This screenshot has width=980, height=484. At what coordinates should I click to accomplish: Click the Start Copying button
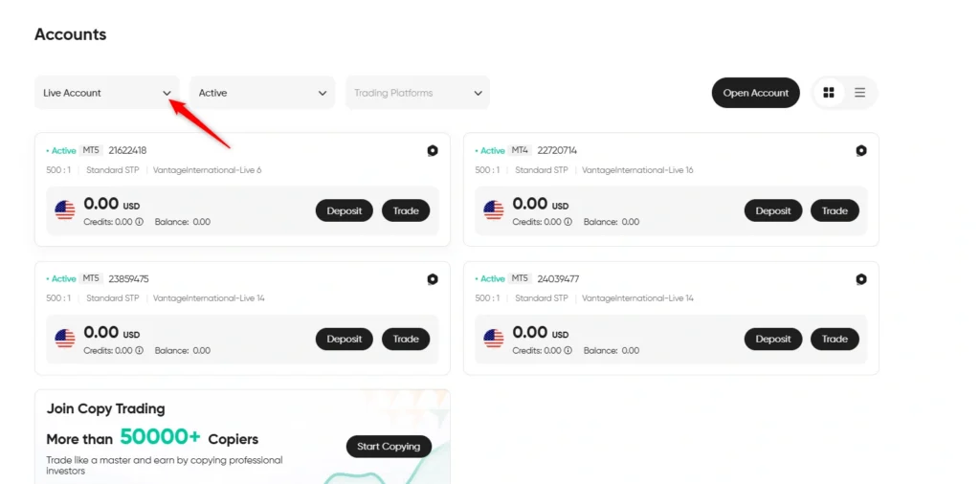click(389, 447)
